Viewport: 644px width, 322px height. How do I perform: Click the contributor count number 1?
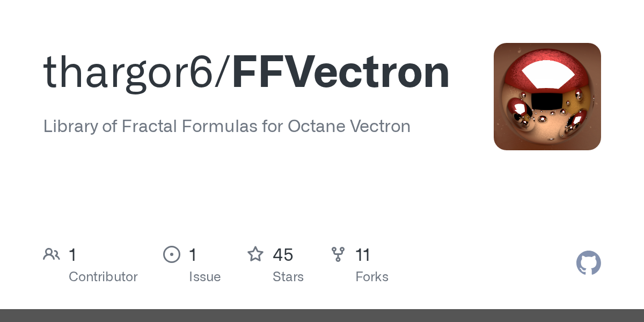[x=72, y=255]
